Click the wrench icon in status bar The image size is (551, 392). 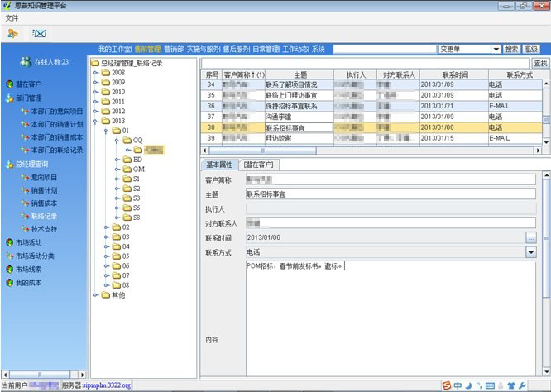pyautogui.click(x=521, y=385)
